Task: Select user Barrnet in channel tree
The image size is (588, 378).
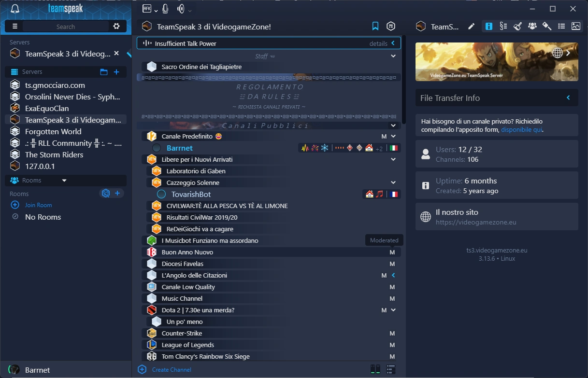Action: 179,148
